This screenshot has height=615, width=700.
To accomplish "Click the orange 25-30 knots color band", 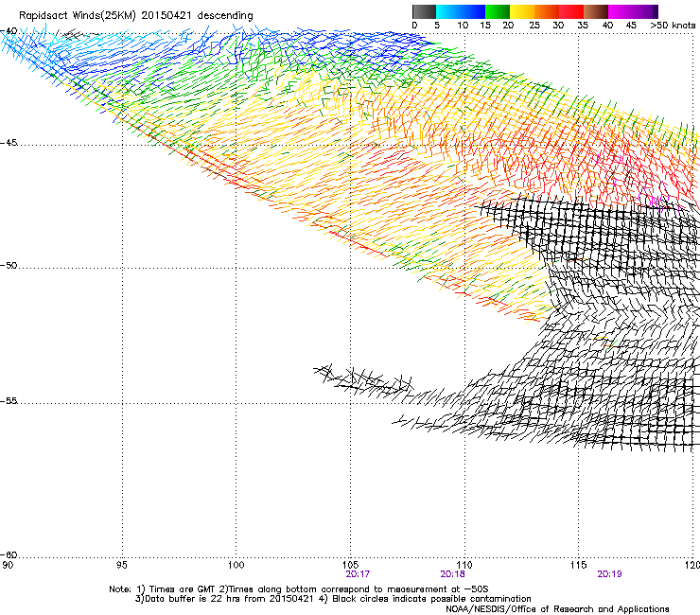I will point(547,11).
